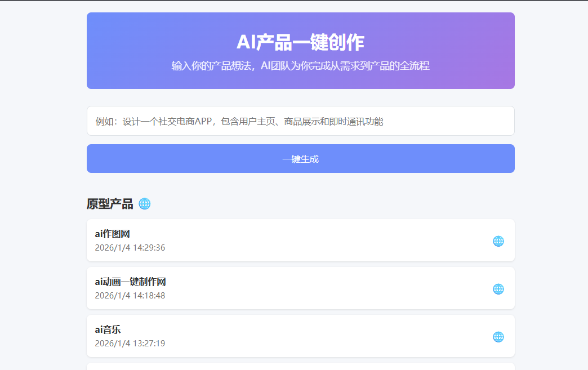Click the partially visible card at list bottom
Screen dimensions: 588x370
[x=300, y=367]
